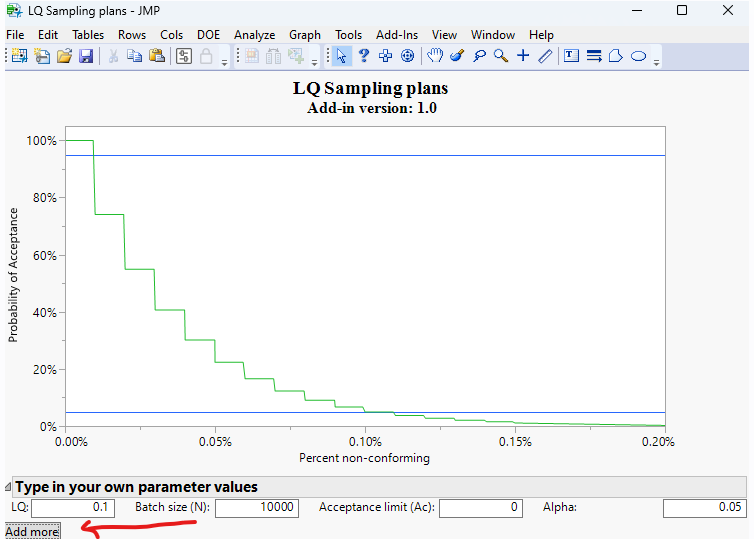Collapse 'Type in your own parameter values' outline
Screen dimensions: 754x539
8,487
